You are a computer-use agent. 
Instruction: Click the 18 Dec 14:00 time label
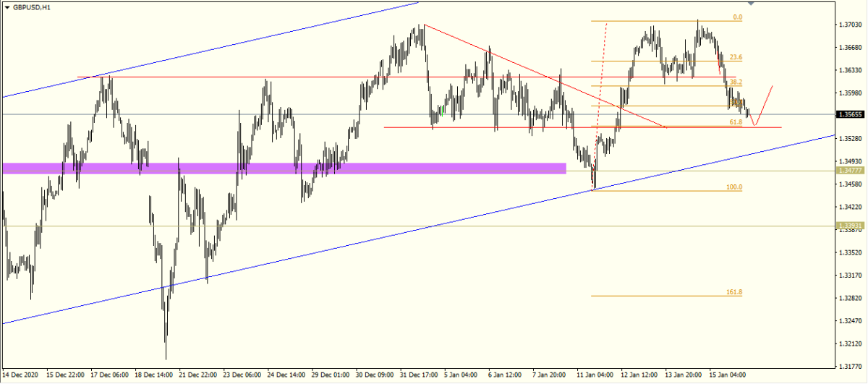point(153,375)
